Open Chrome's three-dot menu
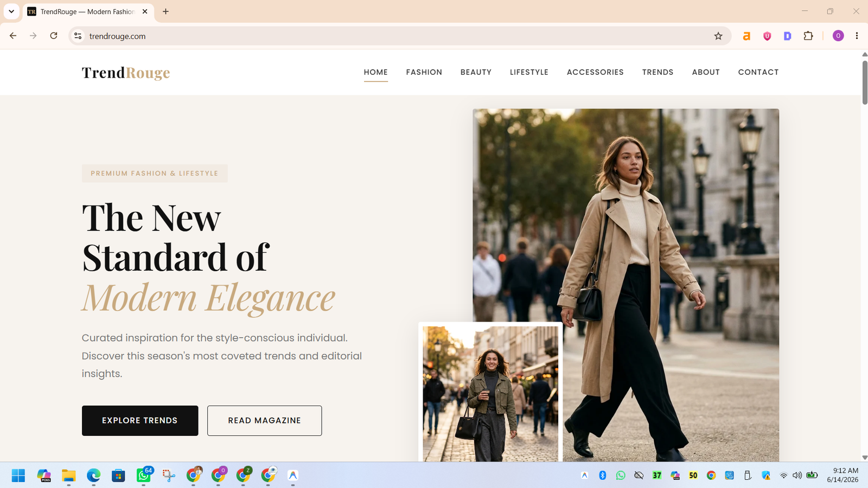The width and height of the screenshot is (868, 488). 857,36
